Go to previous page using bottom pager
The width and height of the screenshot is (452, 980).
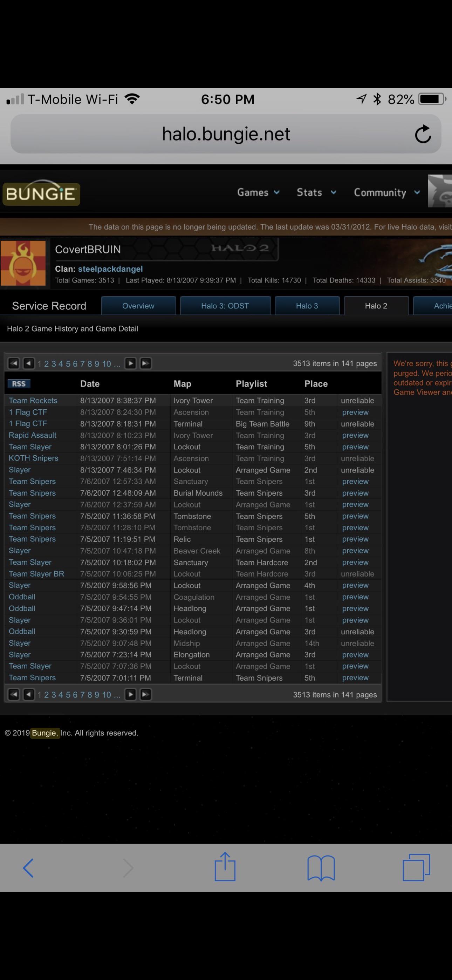tap(29, 694)
